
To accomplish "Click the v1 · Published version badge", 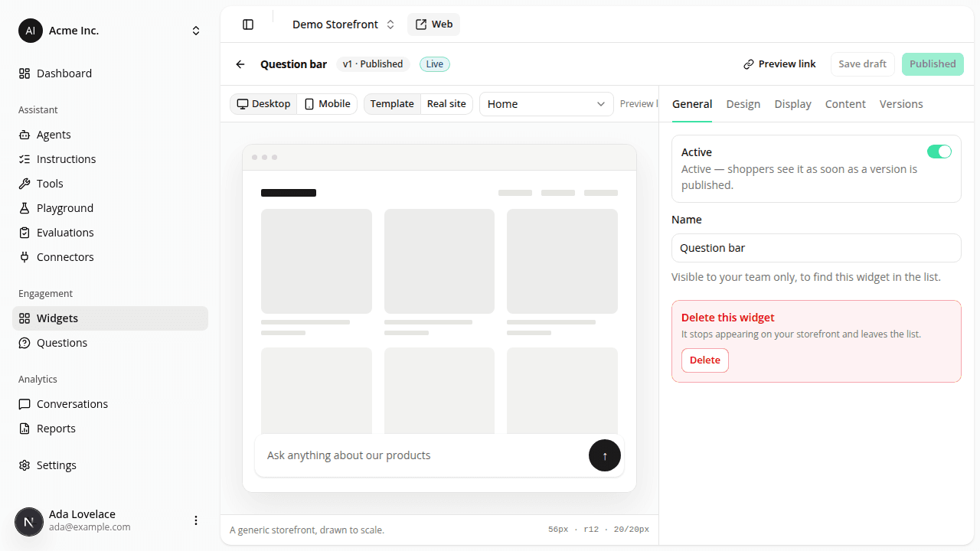I will 373,64.
